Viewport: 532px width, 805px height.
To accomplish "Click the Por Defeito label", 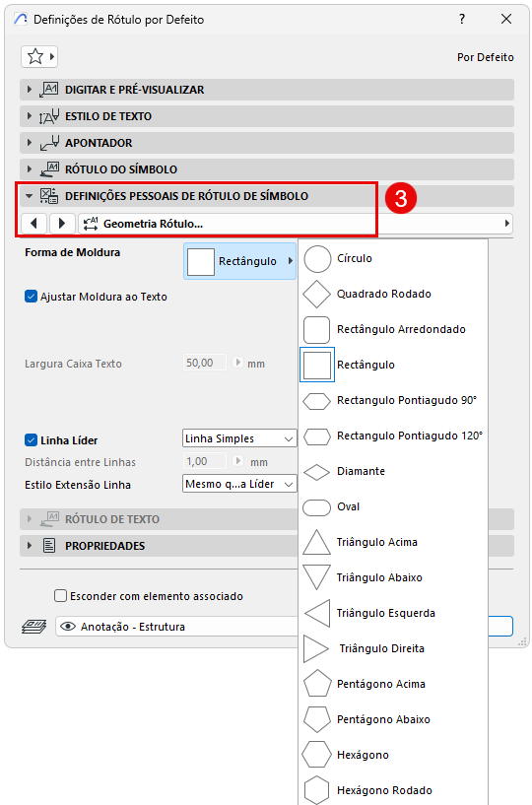I will click(x=486, y=57).
